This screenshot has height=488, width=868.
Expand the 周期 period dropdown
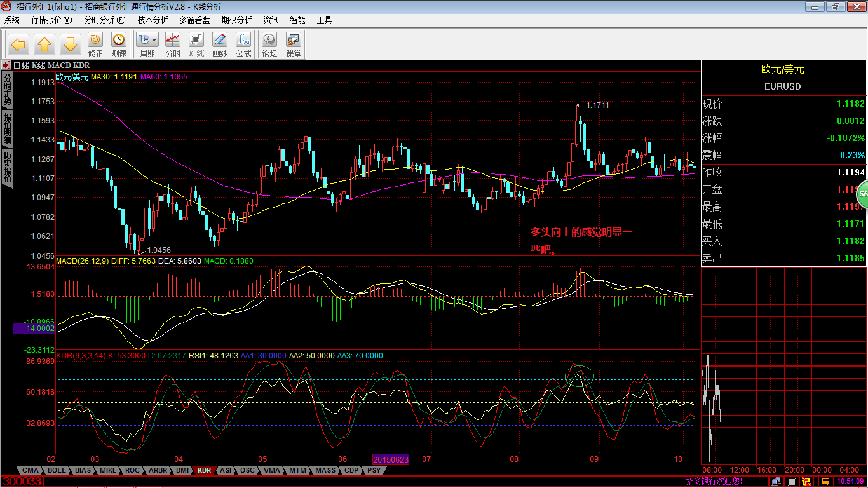154,39
